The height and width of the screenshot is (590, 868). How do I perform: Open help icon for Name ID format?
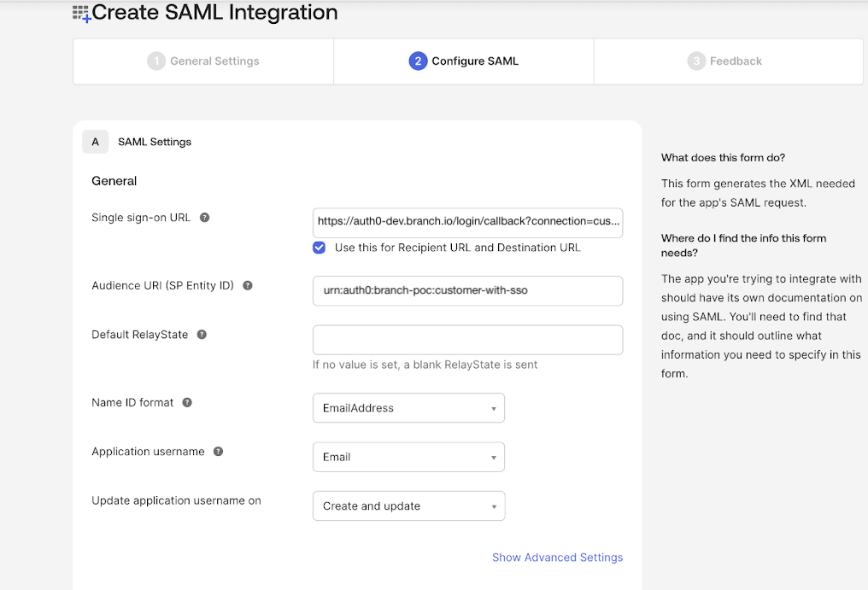click(x=187, y=402)
